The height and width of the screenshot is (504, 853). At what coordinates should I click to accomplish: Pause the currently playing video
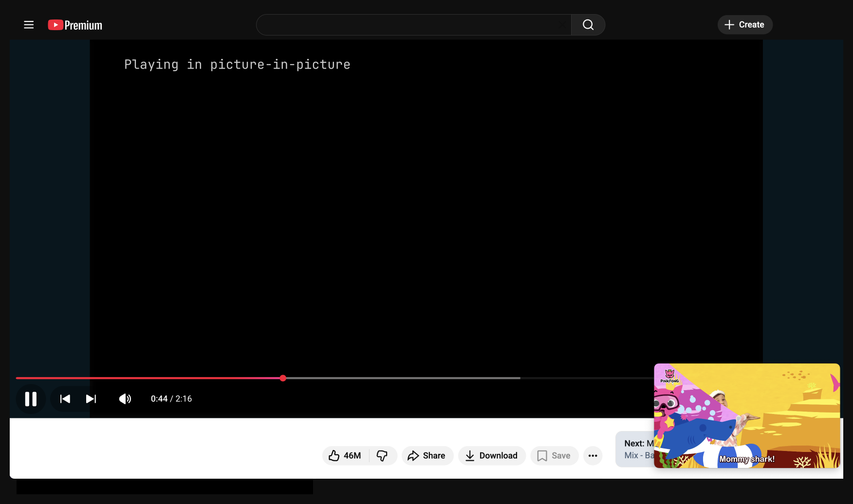click(31, 399)
